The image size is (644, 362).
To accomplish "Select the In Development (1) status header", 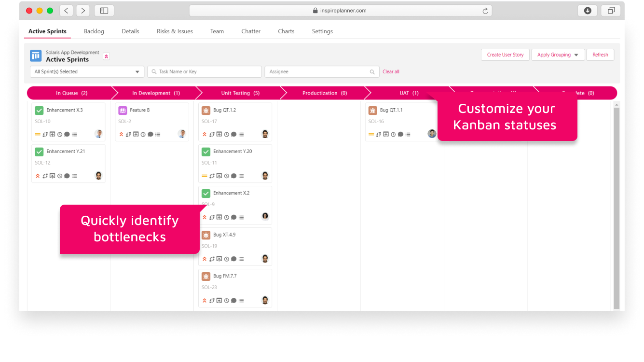I will tap(156, 93).
